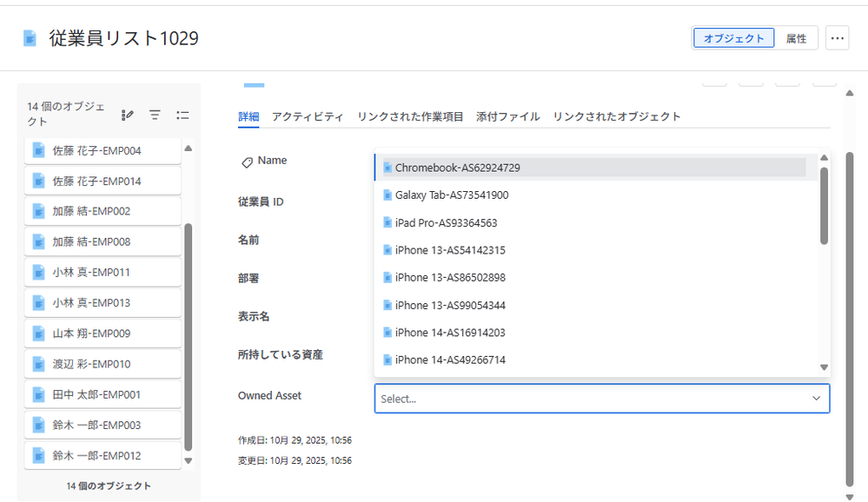This screenshot has width=868, height=502.
Task: Open the リンクされたオブジェクト tab
Action: coord(615,116)
